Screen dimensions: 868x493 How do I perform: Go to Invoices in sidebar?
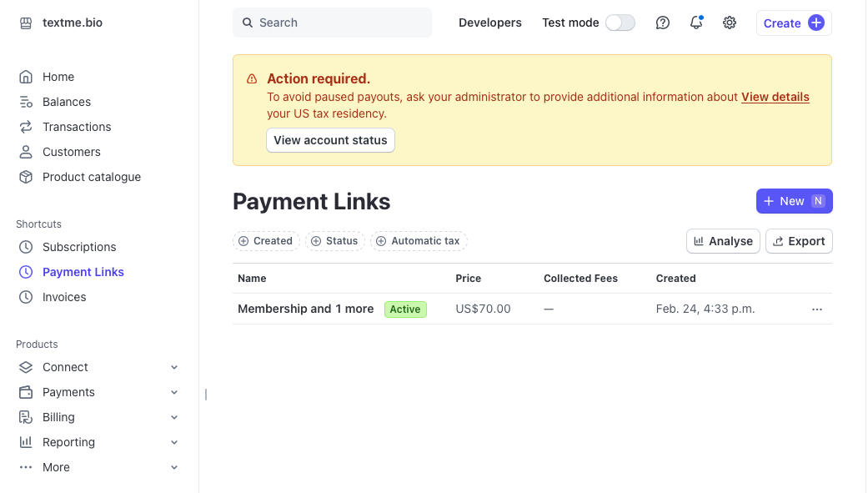click(x=64, y=297)
